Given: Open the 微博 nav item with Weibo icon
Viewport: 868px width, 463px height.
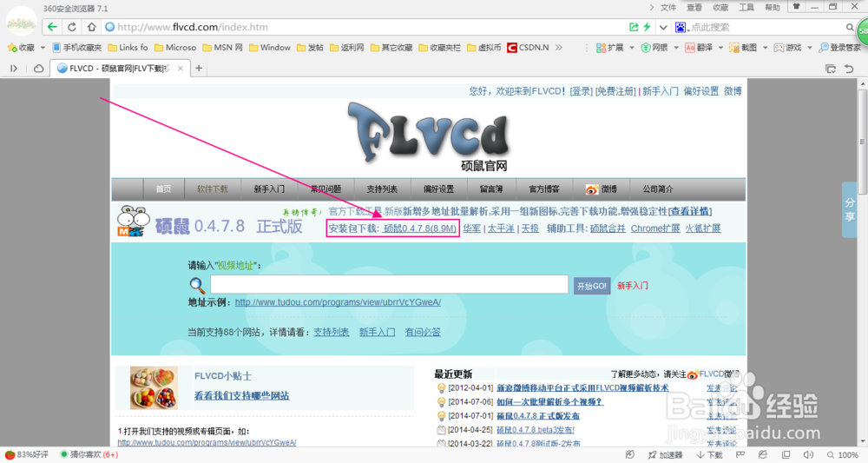Looking at the screenshot, I should coord(602,189).
